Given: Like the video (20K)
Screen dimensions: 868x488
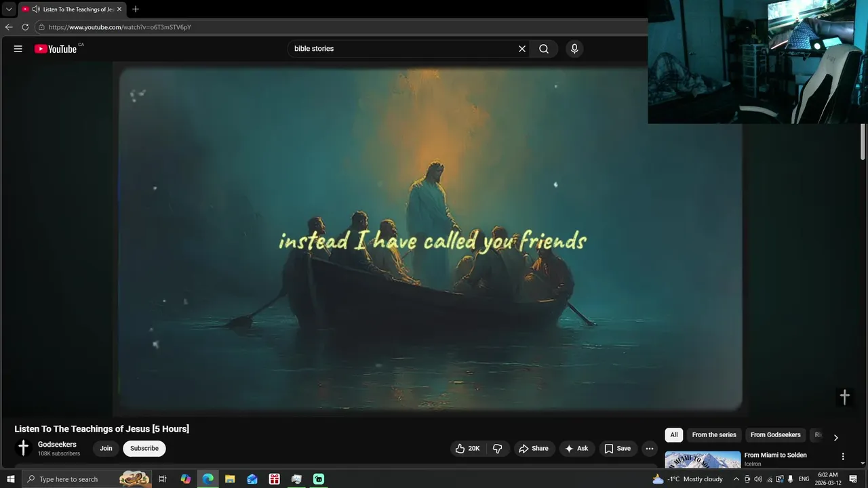Looking at the screenshot, I should click(x=467, y=449).
